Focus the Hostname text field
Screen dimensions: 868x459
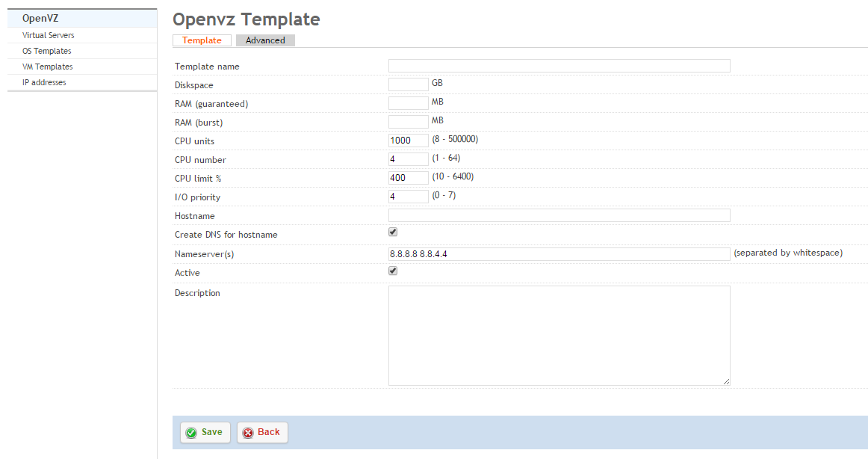(559, 215)
